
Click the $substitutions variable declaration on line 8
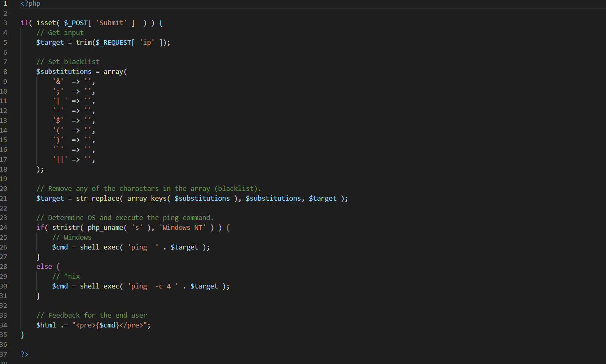tap(64, 72)
